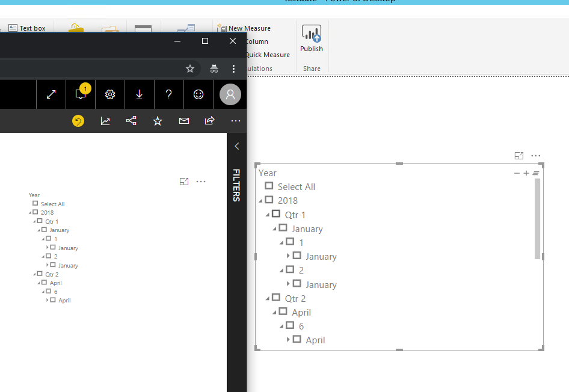Subscribe via the envelope icon
This screenshot has height=392, width=569.
coord(184,121)
